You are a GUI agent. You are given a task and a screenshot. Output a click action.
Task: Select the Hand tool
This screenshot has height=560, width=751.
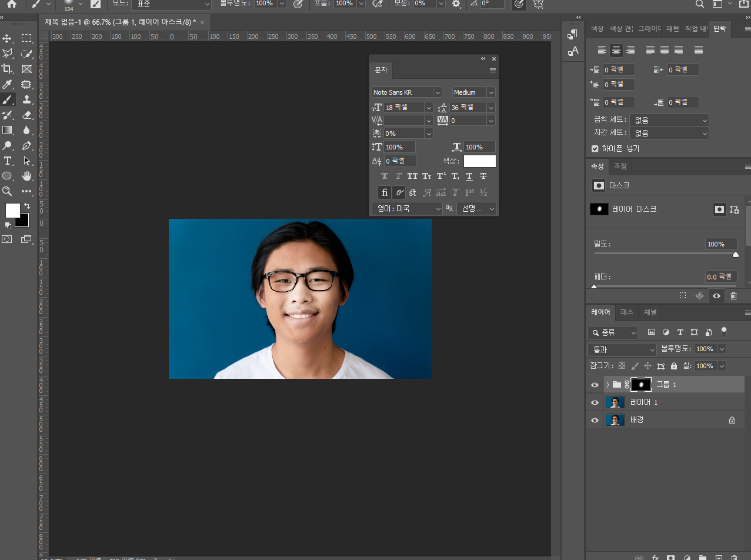tap(26, 176)
